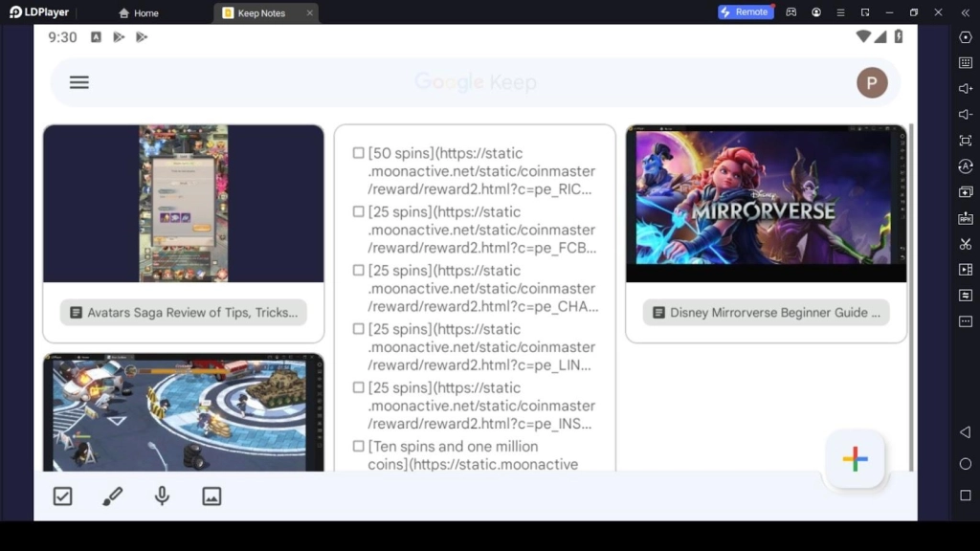Select the Keep Notes tab
This screenshot has width=980, height=551.
click(260, 13)
